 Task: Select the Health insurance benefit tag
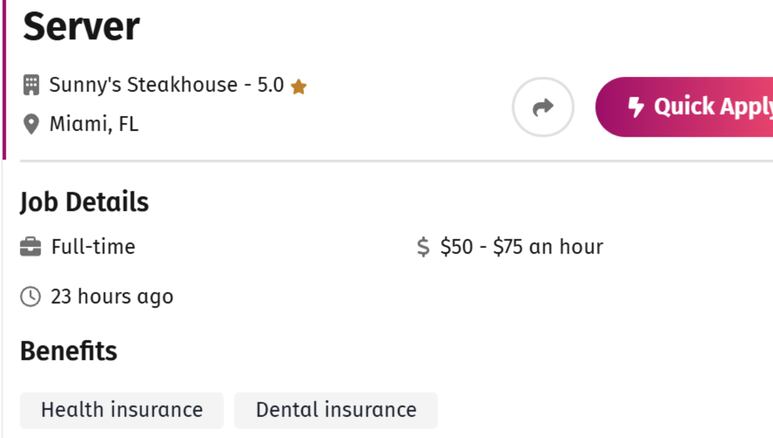(122, 410)
